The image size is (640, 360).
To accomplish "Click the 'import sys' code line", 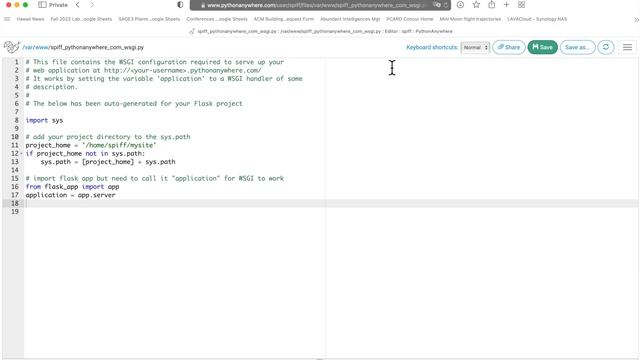I will coord(44,120).
